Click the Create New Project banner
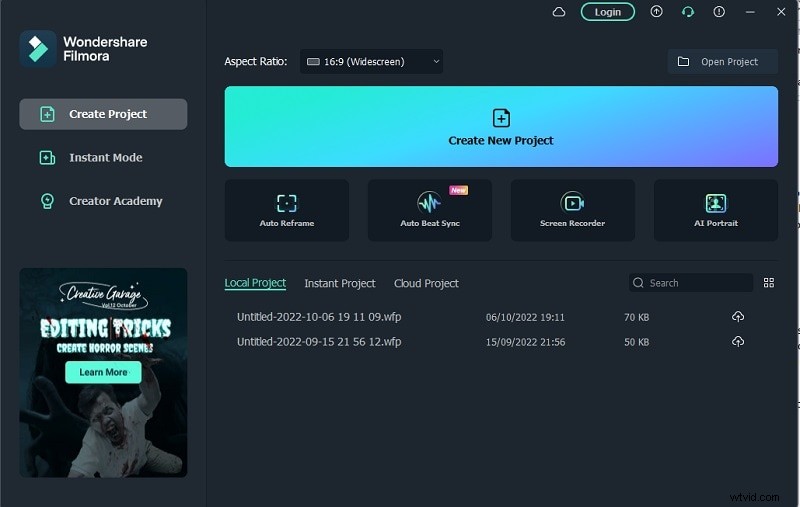800x507 pixels. [501, 127]
